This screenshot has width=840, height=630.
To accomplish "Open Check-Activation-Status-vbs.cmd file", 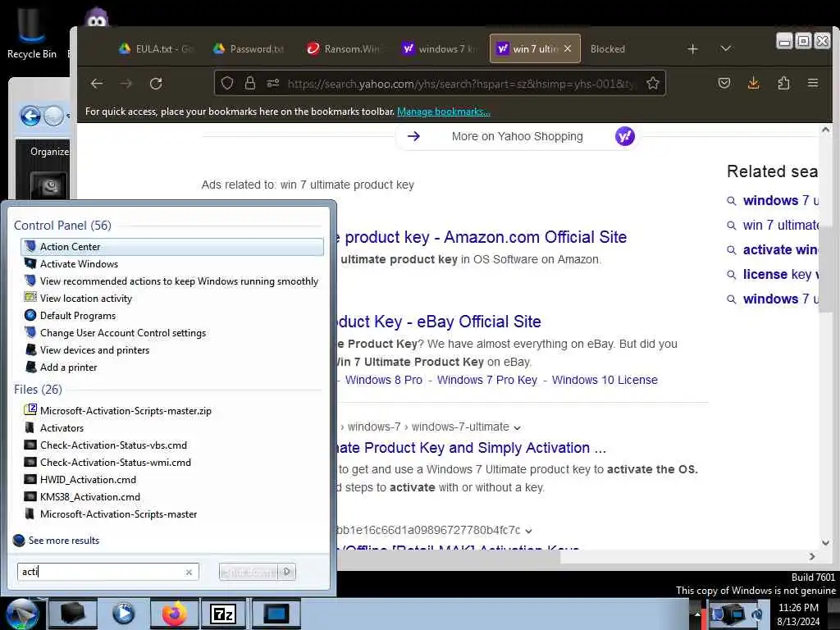I will pos(172,445).
